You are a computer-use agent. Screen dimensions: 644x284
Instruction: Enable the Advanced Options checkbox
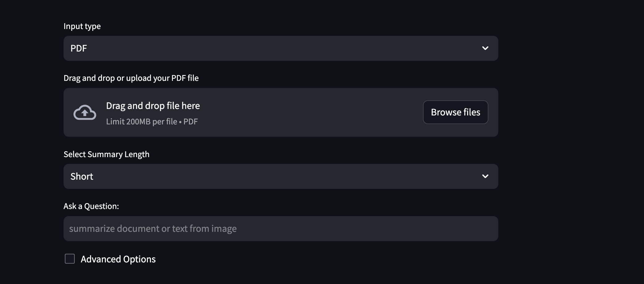(x=70, y=259)
